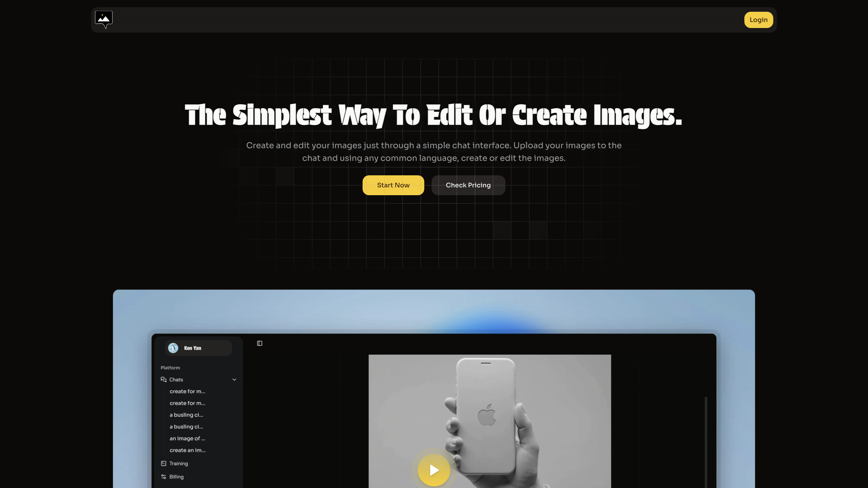Select the 'a busling ci...' chat
The height and width of the screenshot is (488, 868).
point(186,415)
